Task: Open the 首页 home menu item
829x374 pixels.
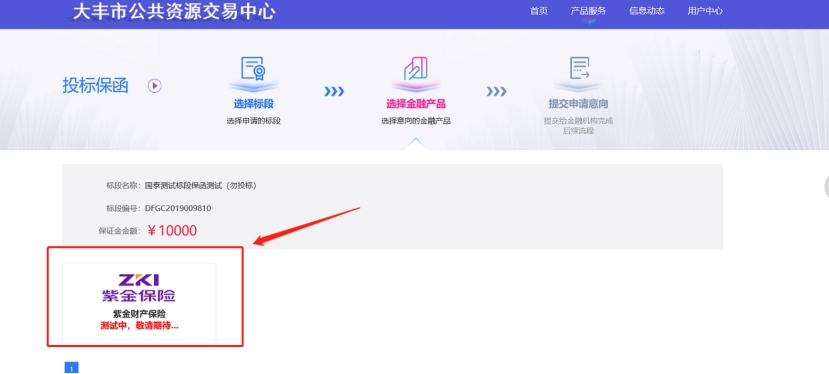Action: [x=539, y=11]
